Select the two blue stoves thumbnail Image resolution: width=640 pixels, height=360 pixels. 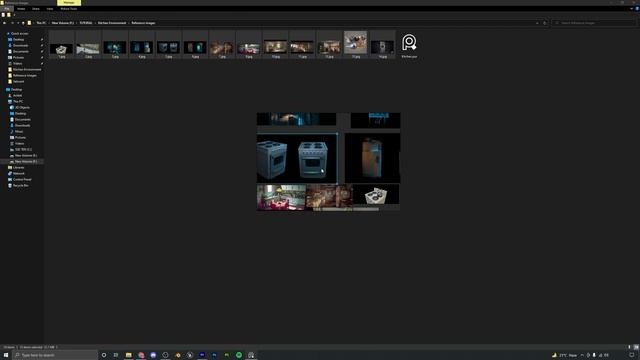(x=169, y=45)
